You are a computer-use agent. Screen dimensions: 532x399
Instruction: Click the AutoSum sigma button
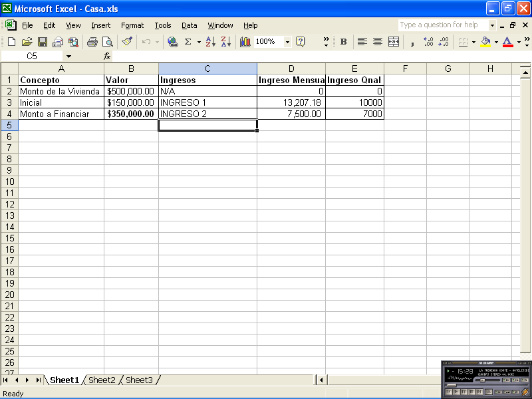[x=188, y=42]
